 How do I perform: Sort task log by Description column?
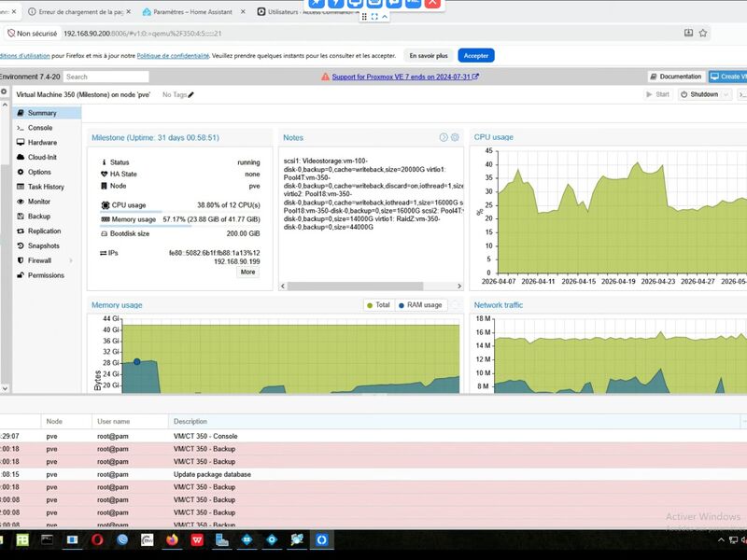coord(454,422)
